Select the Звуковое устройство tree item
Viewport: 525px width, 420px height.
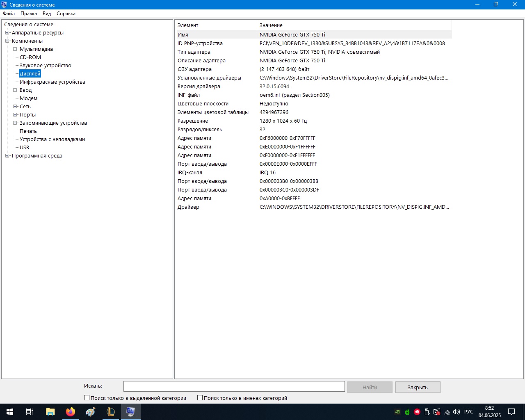tap(46, 66)
